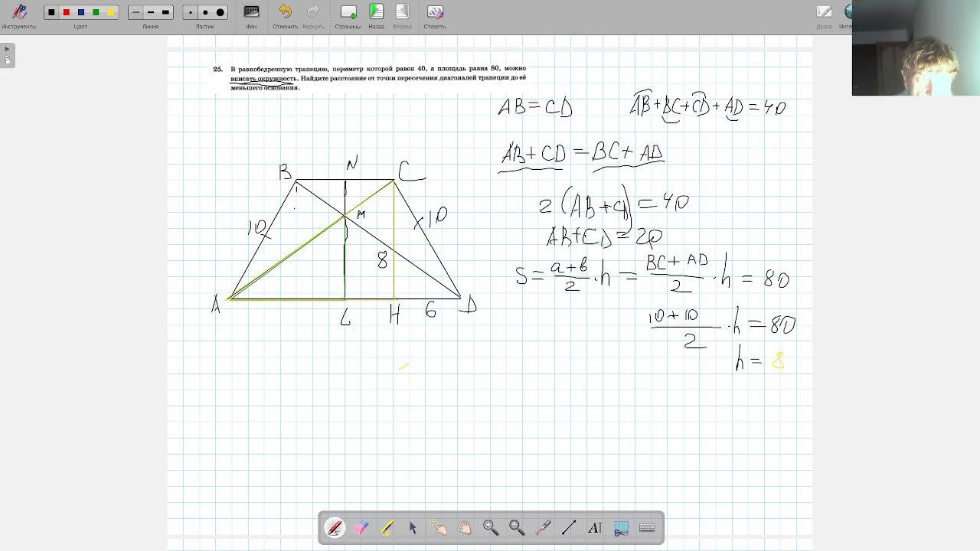The height and width of the screenshot is (551, 980).
Task: Pick the blue pen color
Action: click(81, 12)
